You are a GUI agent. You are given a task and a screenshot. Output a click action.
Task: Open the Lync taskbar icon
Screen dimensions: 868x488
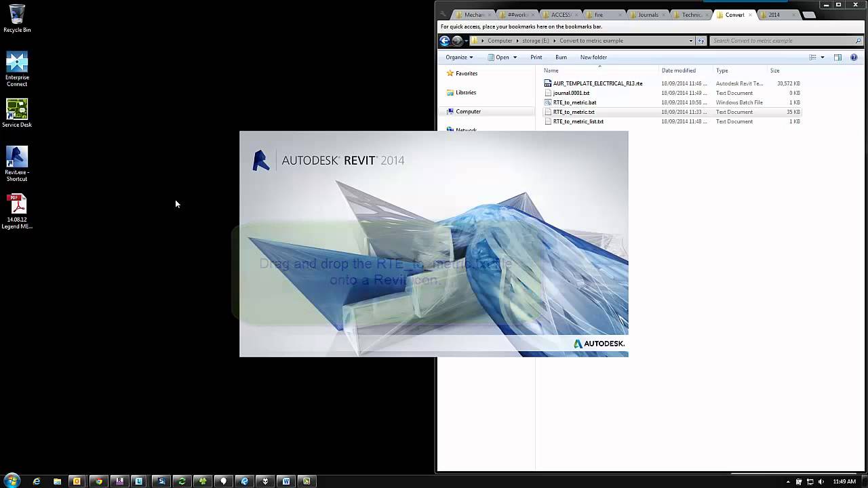139,481
